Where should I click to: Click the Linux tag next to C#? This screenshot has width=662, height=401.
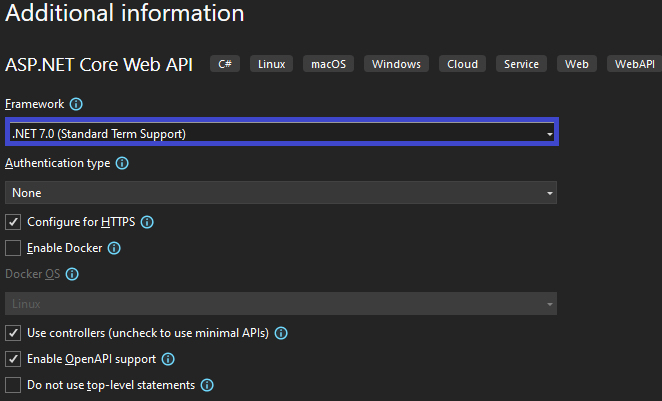[271, 64]
